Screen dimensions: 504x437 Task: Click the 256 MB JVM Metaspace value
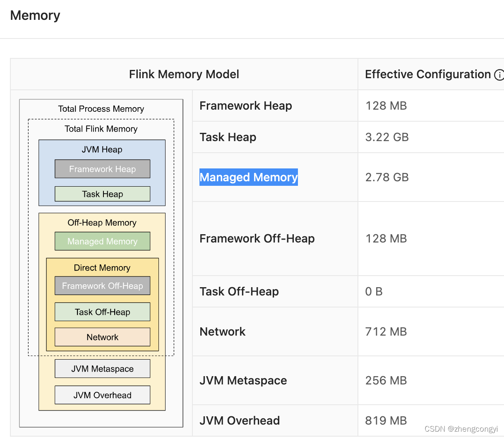(x=386, y=381)
